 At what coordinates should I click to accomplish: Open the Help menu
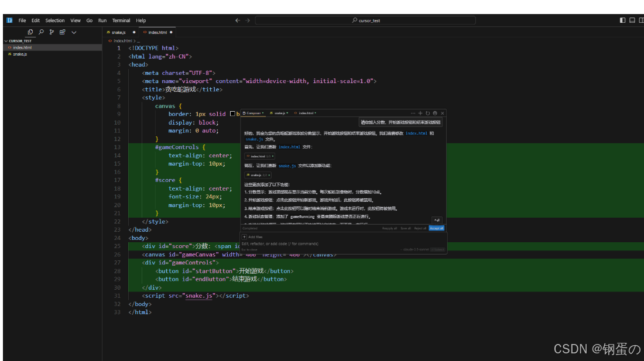141,20
